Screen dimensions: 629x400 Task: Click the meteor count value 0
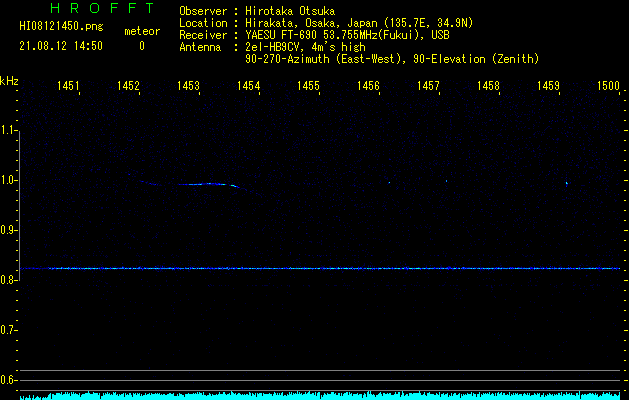[x=142, y=46]
